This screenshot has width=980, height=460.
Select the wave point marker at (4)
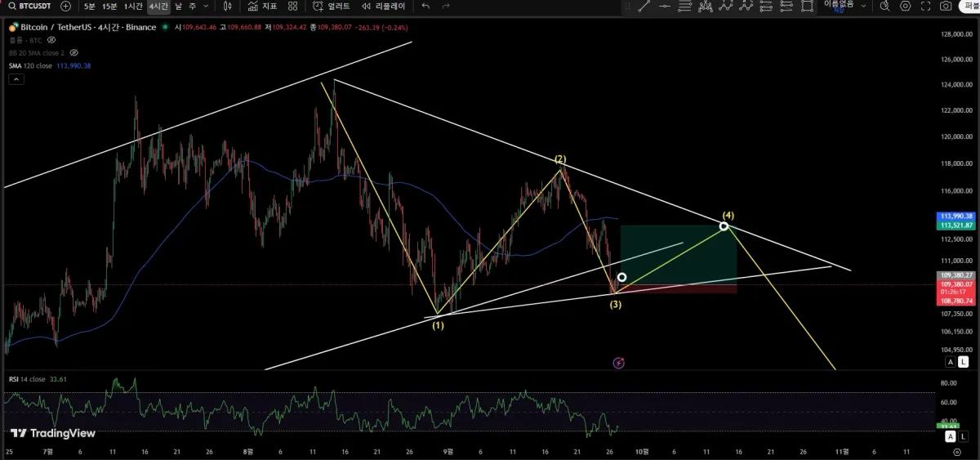724,226
